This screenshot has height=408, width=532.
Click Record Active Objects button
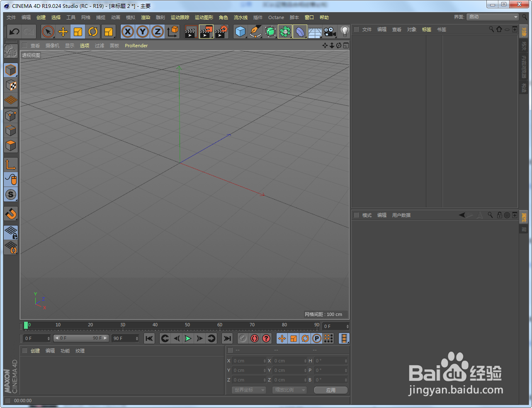click(x=243, y=338)
